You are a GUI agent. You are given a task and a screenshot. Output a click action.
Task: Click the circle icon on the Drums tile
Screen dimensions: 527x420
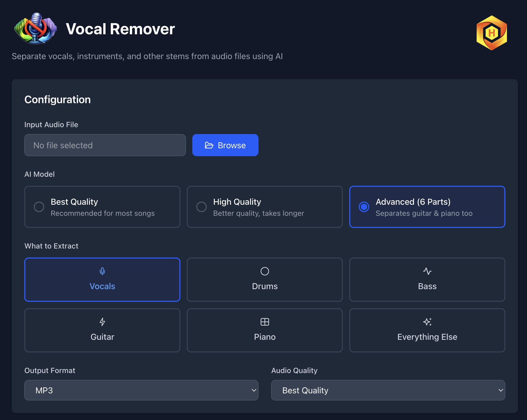[x=265, y=271]
